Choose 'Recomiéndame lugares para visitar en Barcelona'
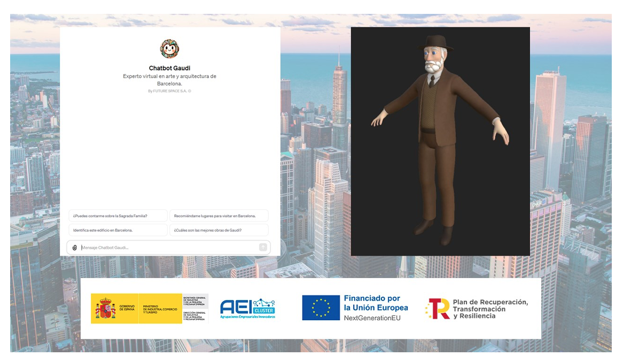Viewport: 623px width, 364px height. pos(219,216)
